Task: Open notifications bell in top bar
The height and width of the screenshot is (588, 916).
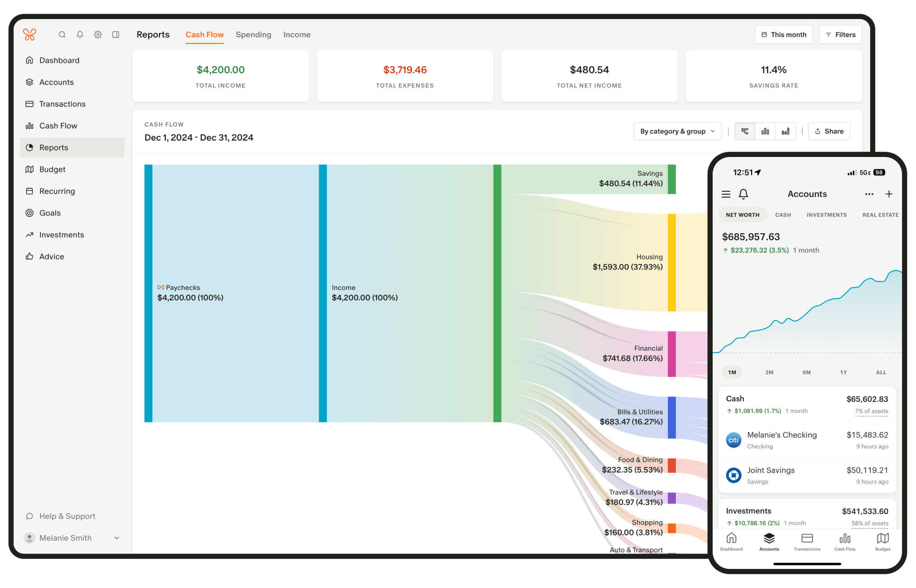Action: pos(80,34)
